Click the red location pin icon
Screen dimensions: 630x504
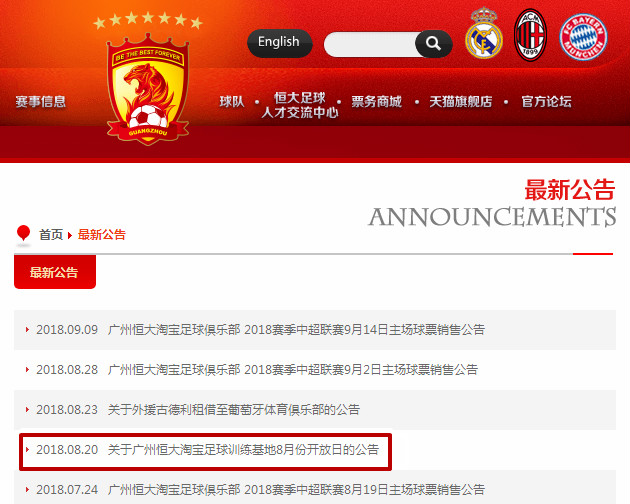click(x=23, y=233)
